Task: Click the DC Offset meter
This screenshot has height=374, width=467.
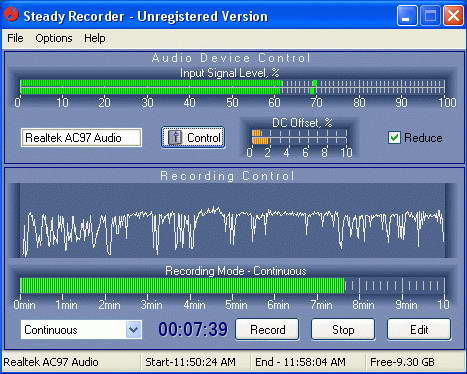Action: pyautogui.click(x=299, y=137)
